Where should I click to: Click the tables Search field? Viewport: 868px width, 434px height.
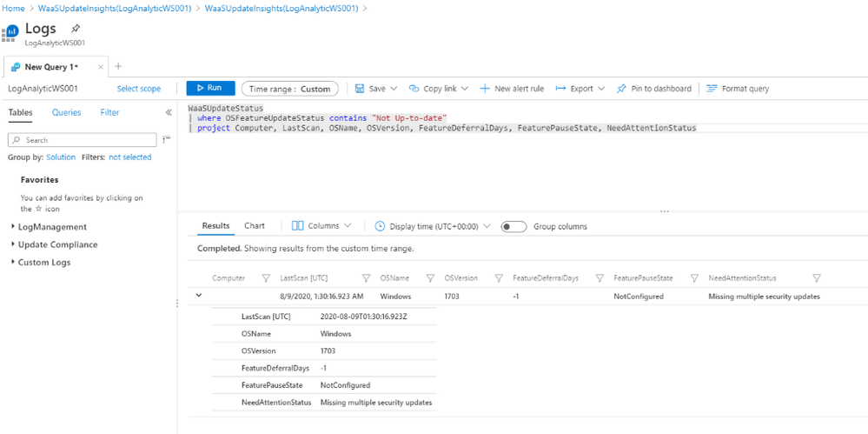(83, 140)
